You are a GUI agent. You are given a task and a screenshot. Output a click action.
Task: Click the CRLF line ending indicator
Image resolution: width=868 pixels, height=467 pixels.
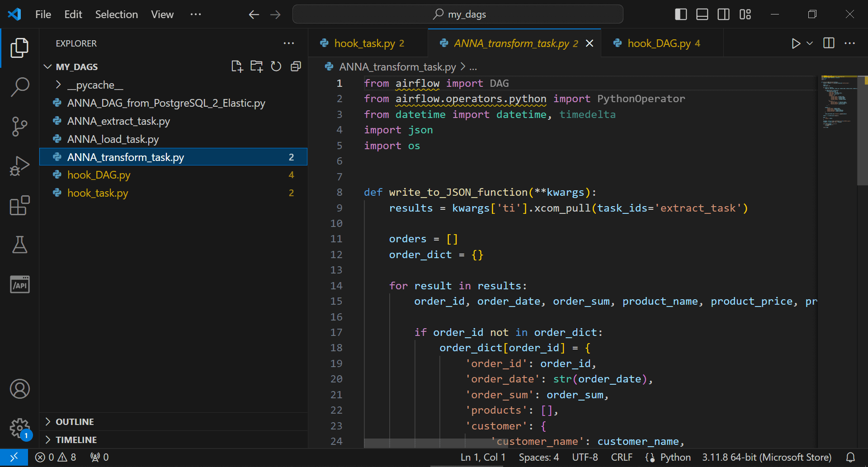(x=622, y=458)
